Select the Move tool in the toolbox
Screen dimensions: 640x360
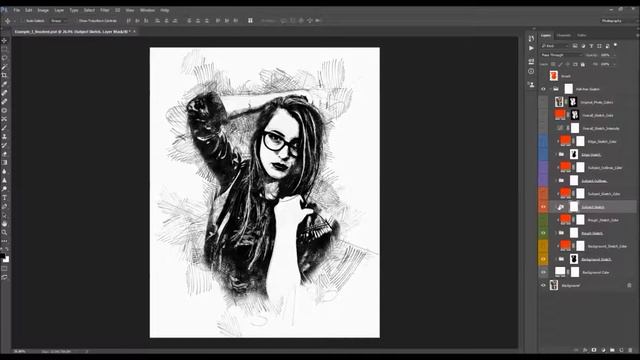pos(4,40)
